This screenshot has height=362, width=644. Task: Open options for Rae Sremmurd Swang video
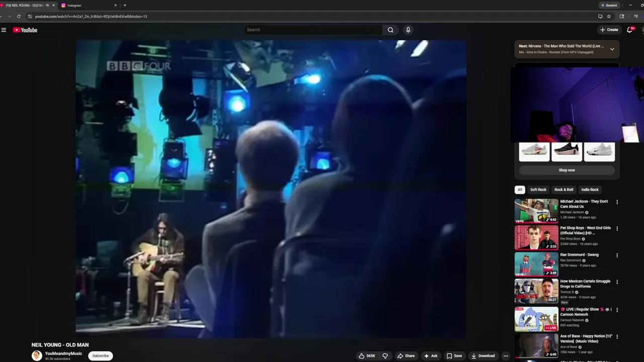coord(617,255)
